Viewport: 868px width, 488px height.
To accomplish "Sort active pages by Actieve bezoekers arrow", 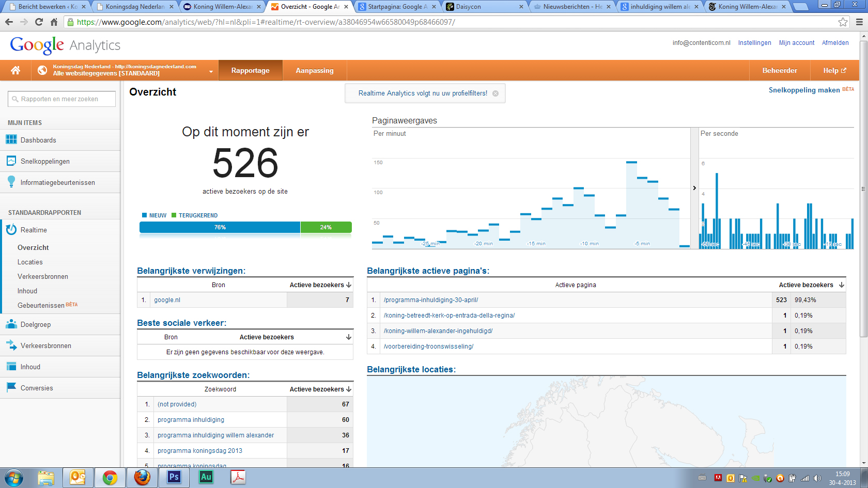I will coord(842,285).
